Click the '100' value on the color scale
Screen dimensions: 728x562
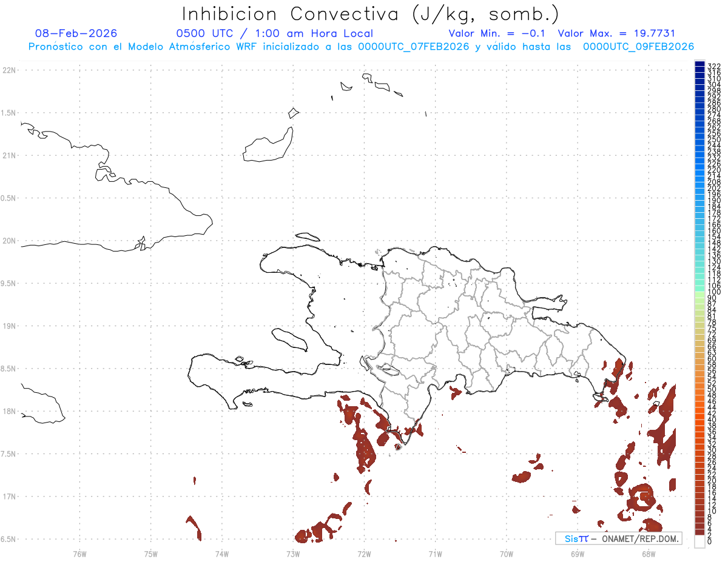(x=713, y=292)
